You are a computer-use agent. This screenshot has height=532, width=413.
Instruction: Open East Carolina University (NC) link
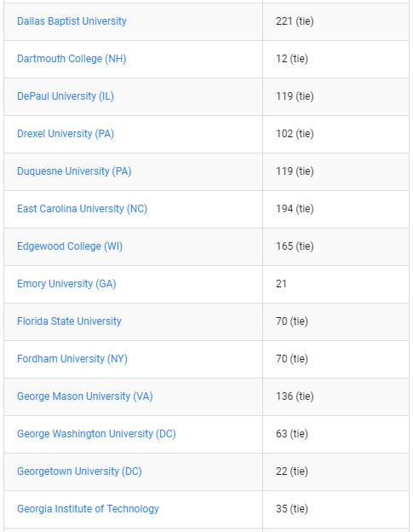(82, 209)
